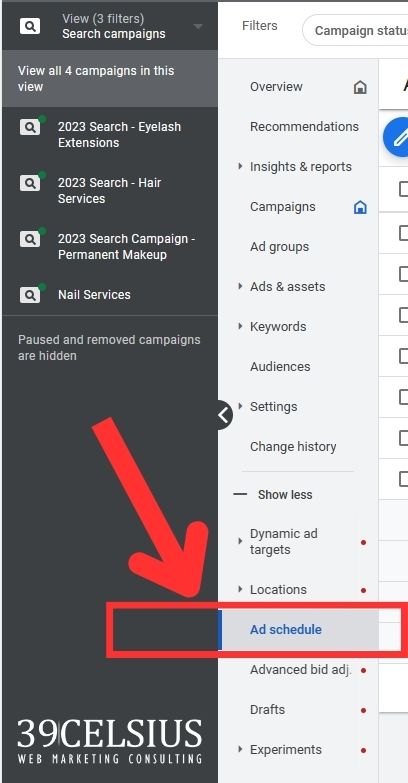Screen dimensions: 408x783
Task: Open Recommendations page
Action: click(x=304, y=127)
